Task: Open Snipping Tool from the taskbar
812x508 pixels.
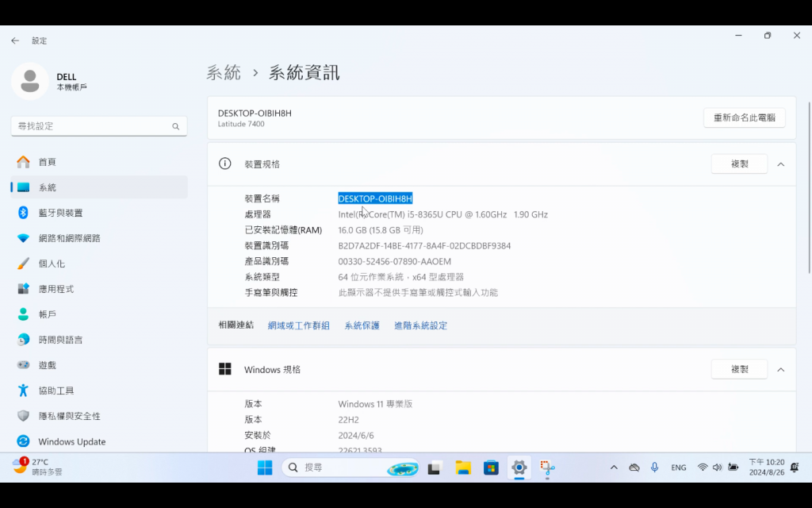Action: [x=547, y=468]
